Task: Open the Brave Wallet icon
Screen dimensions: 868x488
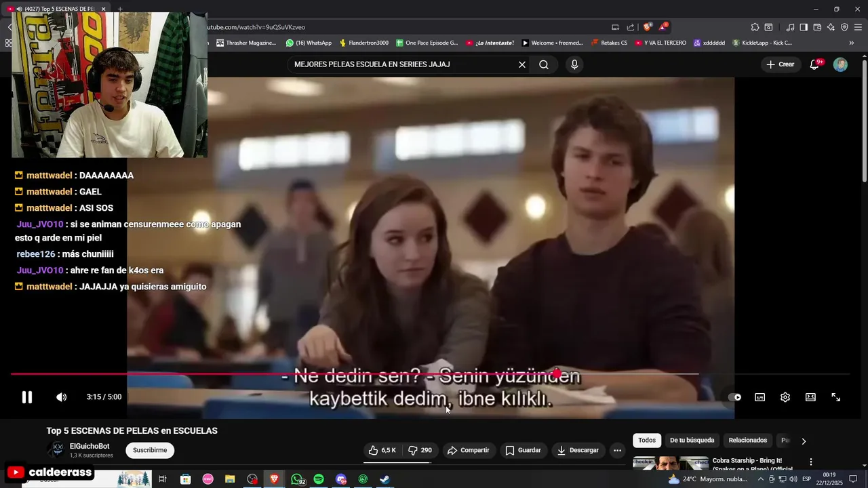Action: [817, 27]
